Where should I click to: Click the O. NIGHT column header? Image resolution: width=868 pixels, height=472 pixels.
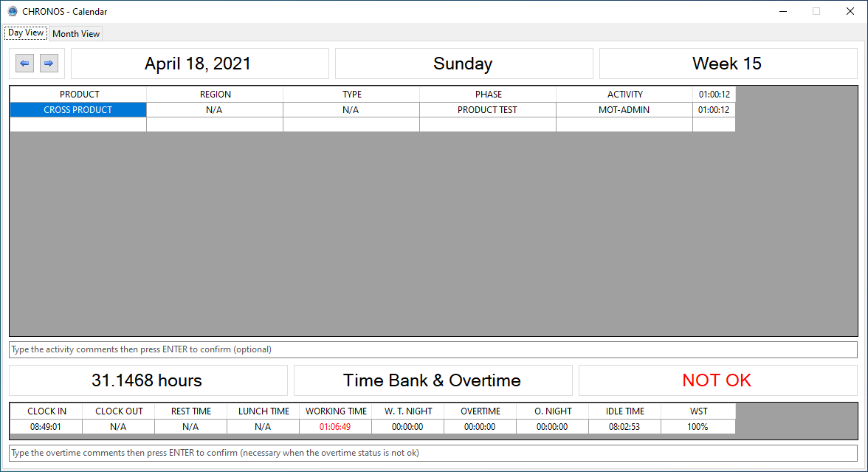552,411
